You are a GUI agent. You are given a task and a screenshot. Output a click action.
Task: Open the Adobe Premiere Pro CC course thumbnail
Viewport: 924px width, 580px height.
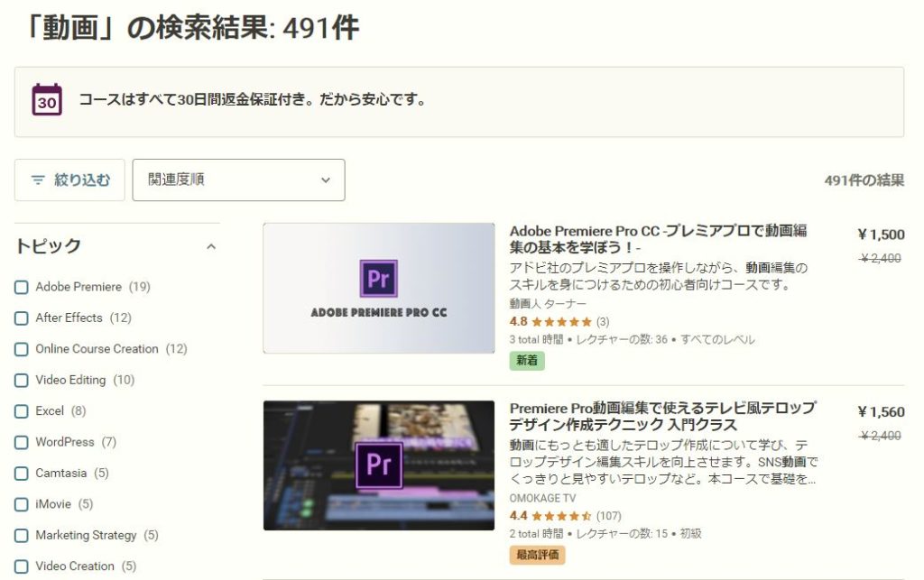point(379,288)
